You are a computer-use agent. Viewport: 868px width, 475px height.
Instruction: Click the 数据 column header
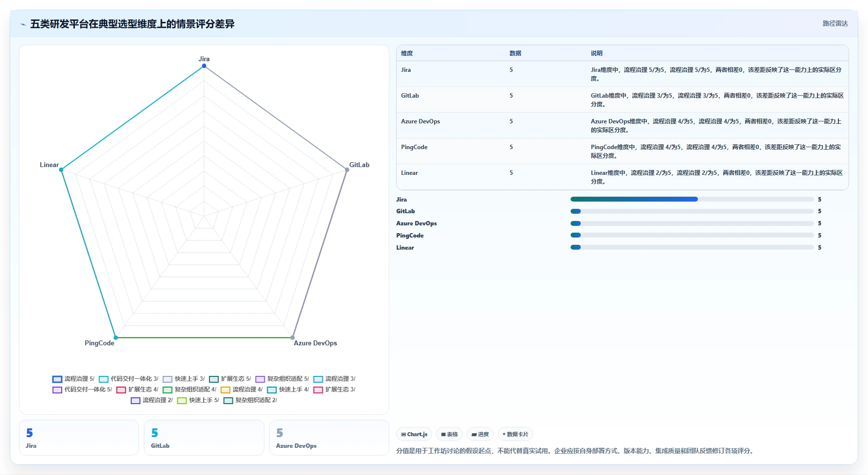[515, 53]
